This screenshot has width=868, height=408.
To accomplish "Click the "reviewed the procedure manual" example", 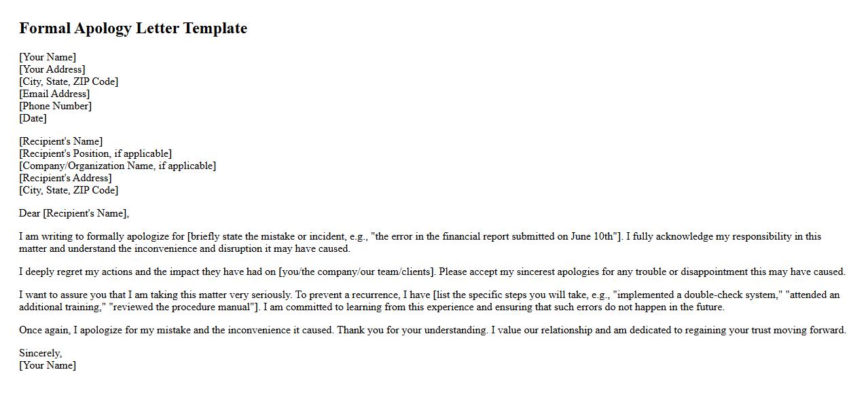I will click(183, 308).
